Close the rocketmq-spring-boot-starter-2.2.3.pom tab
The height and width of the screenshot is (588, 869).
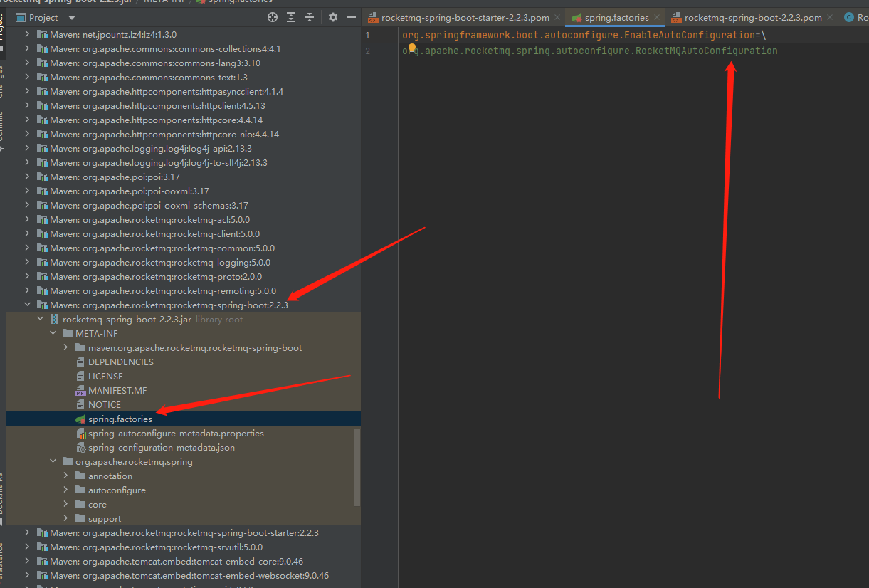[x=556, y=17]
